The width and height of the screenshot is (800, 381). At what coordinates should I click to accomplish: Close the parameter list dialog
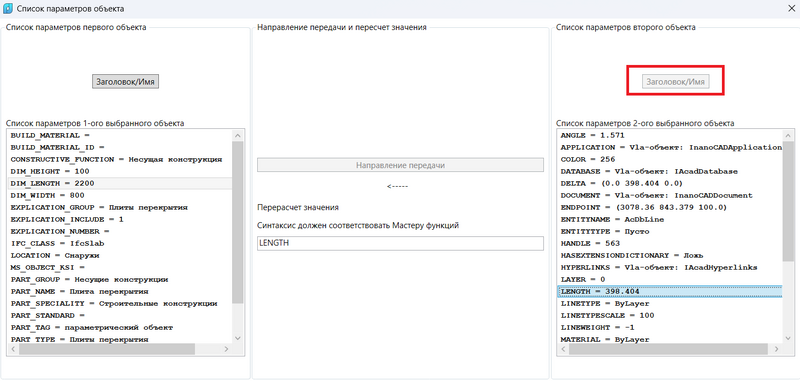coord(792,9)
